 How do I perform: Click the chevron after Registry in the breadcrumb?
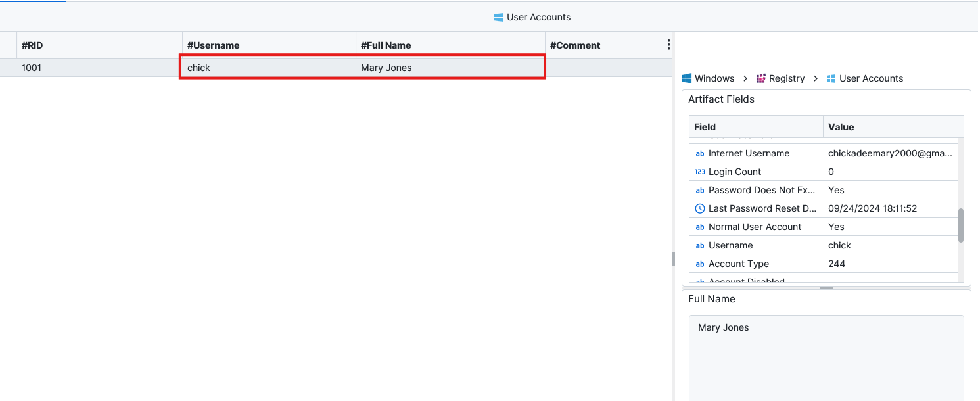[816, 78]
